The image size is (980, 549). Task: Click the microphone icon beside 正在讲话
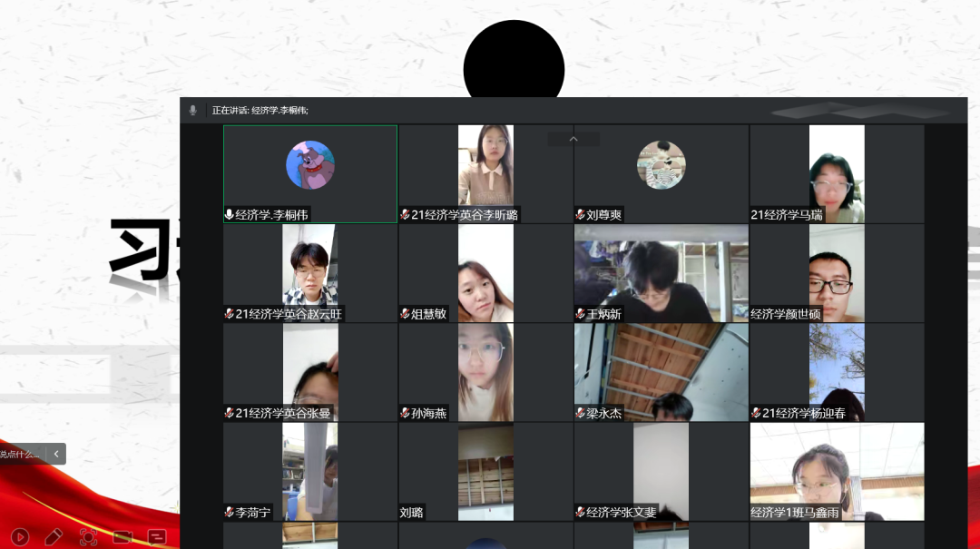[x=192, y=110]
